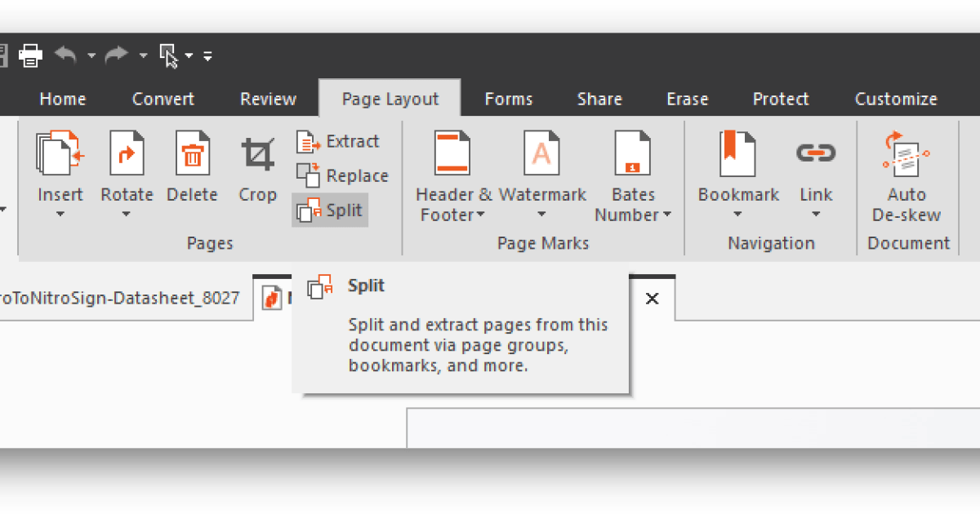Go to the Forms tab
This screenshot has height=514, width=980.
click(x=508, y=99)
